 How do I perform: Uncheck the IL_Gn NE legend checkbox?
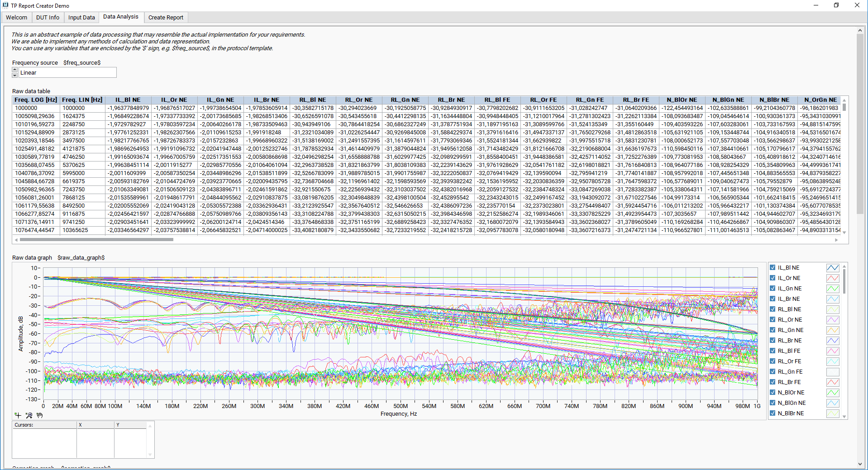(x=773, y=288)
